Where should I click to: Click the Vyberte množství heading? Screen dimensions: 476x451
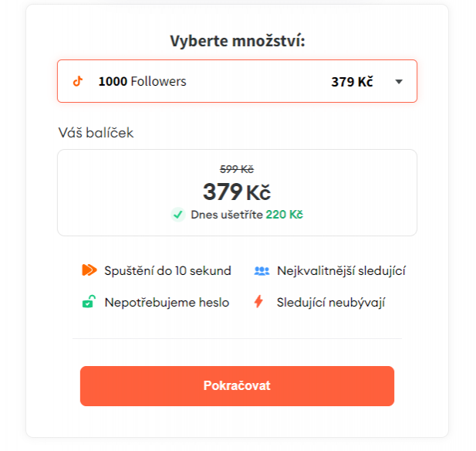coord(238,41)
